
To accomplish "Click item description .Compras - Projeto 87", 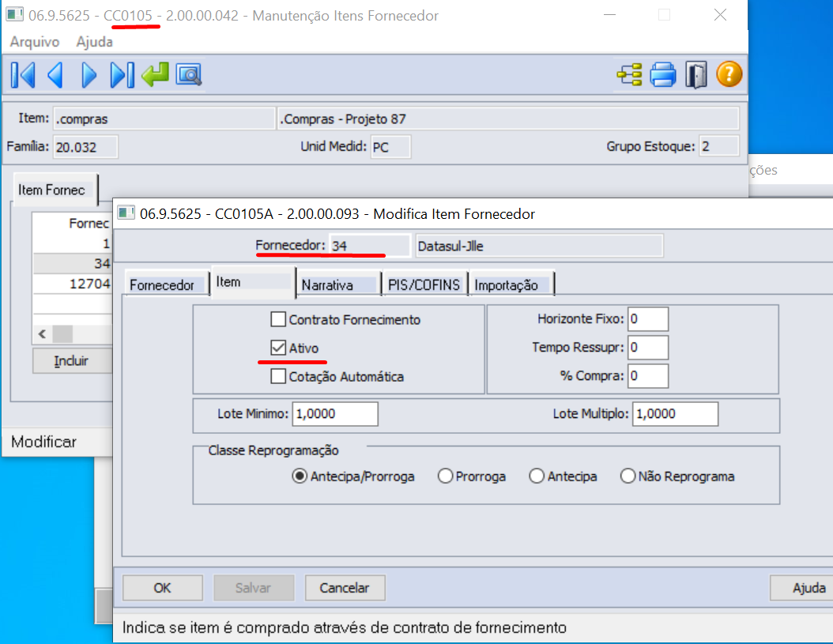I will [x=508, y=119].
